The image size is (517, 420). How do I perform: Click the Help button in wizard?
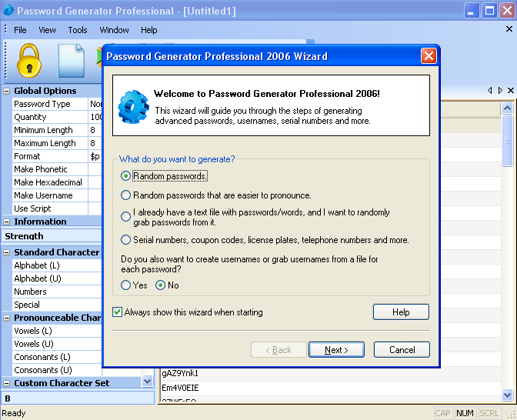401,312
